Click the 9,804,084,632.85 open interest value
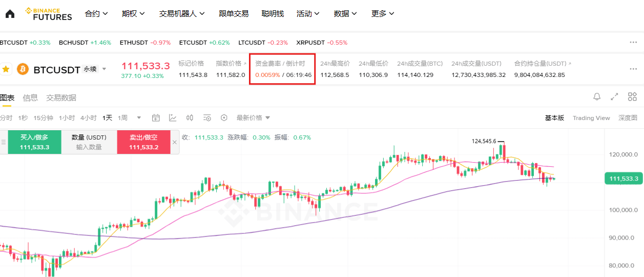The width and height of the screenshot is (644, 277). click(539, 75)
